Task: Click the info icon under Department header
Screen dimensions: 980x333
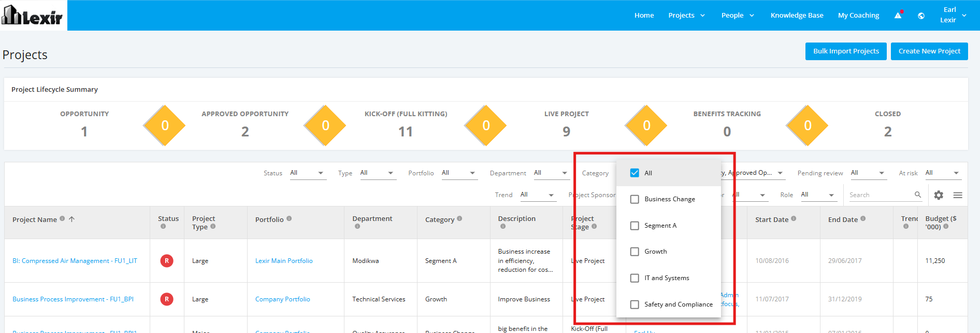Action: pos(357,226)
